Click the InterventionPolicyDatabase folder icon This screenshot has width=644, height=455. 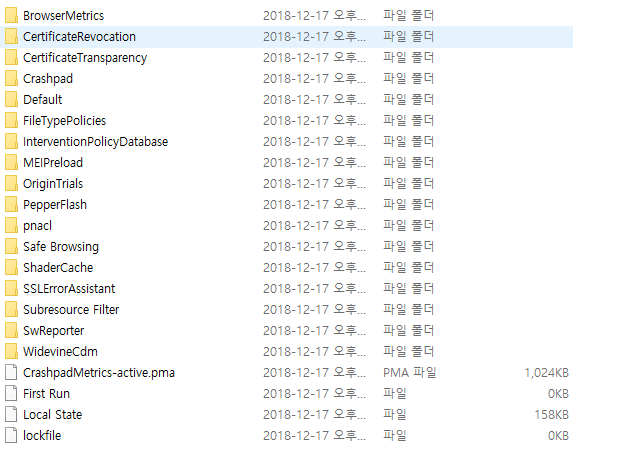tap(11, 142)
